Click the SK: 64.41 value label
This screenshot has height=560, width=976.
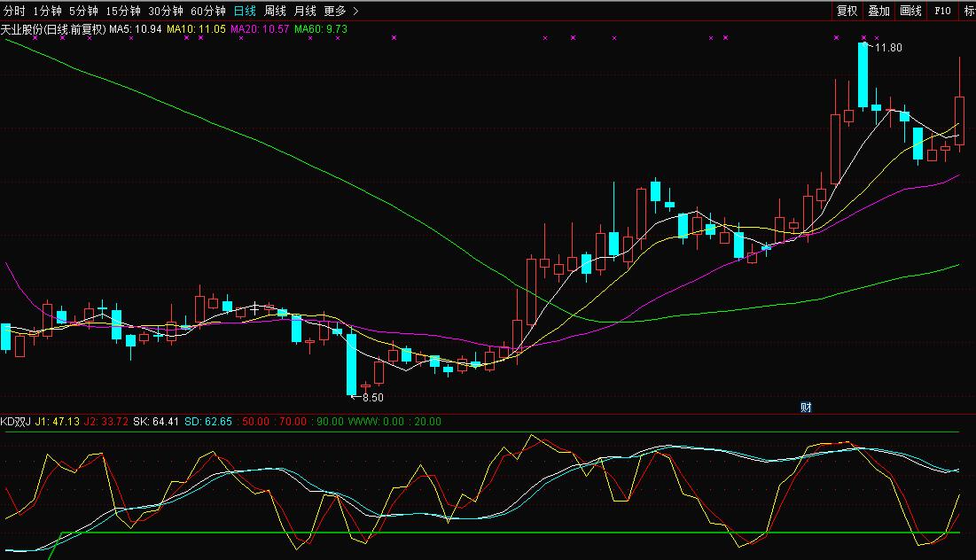tap(156, 422)
